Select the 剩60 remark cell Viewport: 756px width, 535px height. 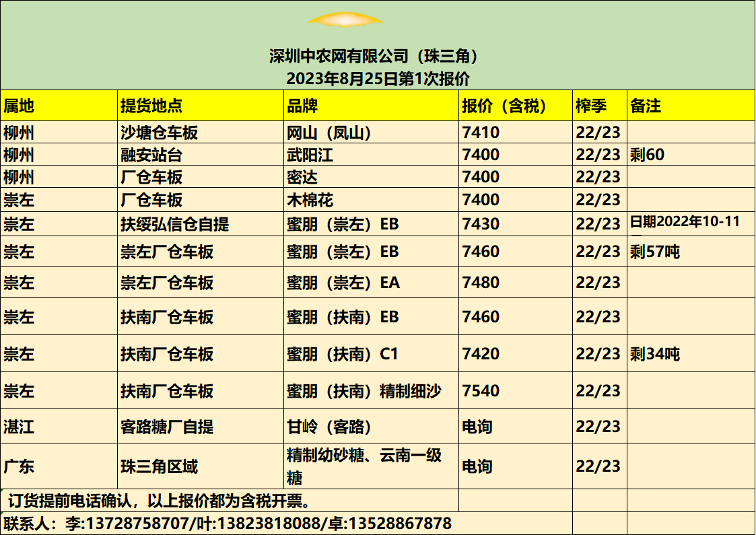click(648, 155)
